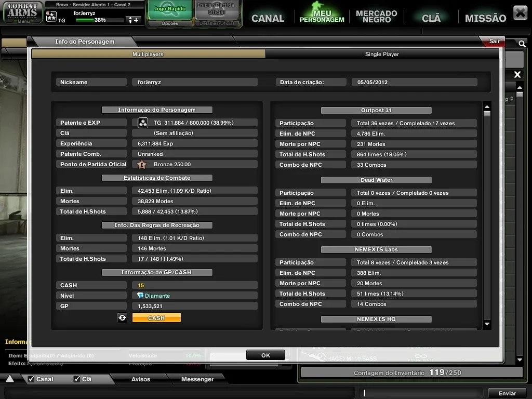Click the 6,311,884 Exp value
This screenshot has width=532, height=399.
pyautogui.click(x=195, y=143)
